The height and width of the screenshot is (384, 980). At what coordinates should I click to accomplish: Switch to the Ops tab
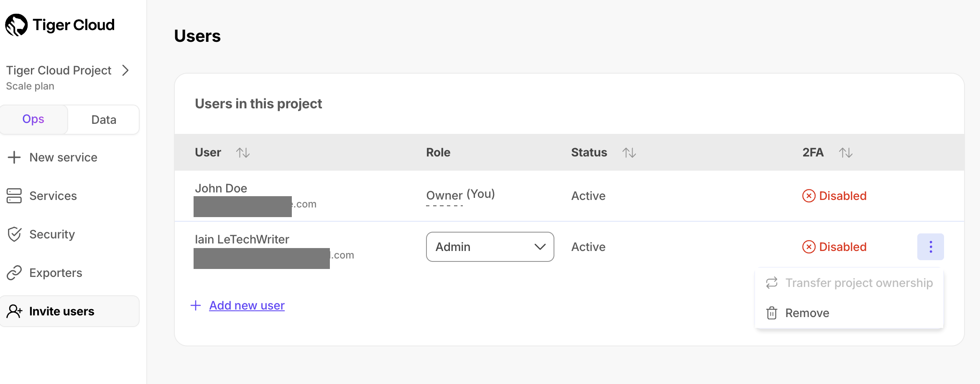(33, 119)
